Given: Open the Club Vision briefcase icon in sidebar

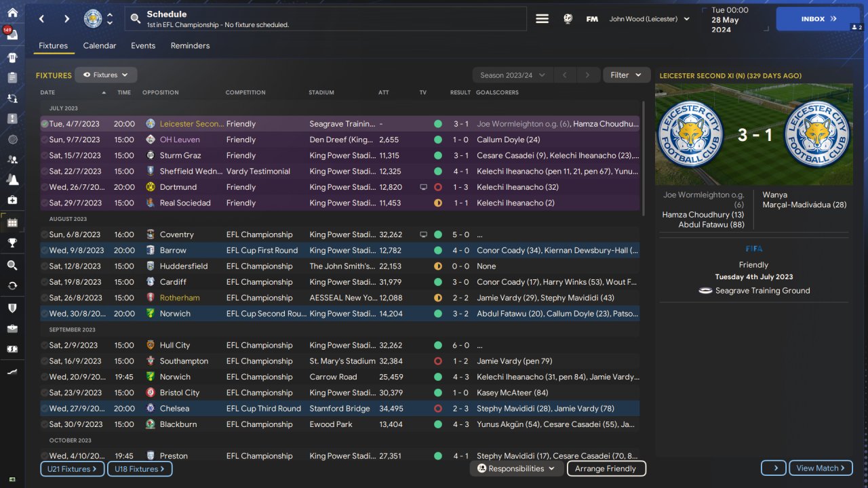Looking at the screenshot, I should (12, 329).
